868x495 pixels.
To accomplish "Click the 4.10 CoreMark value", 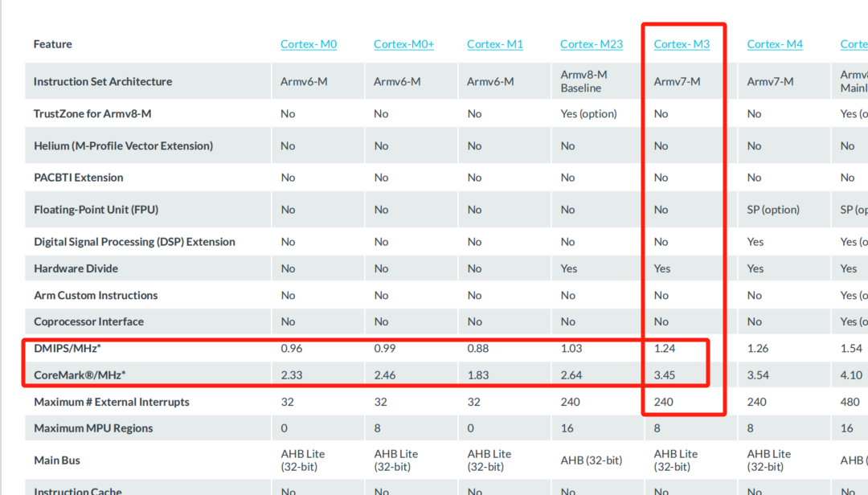I will (851, 374).
